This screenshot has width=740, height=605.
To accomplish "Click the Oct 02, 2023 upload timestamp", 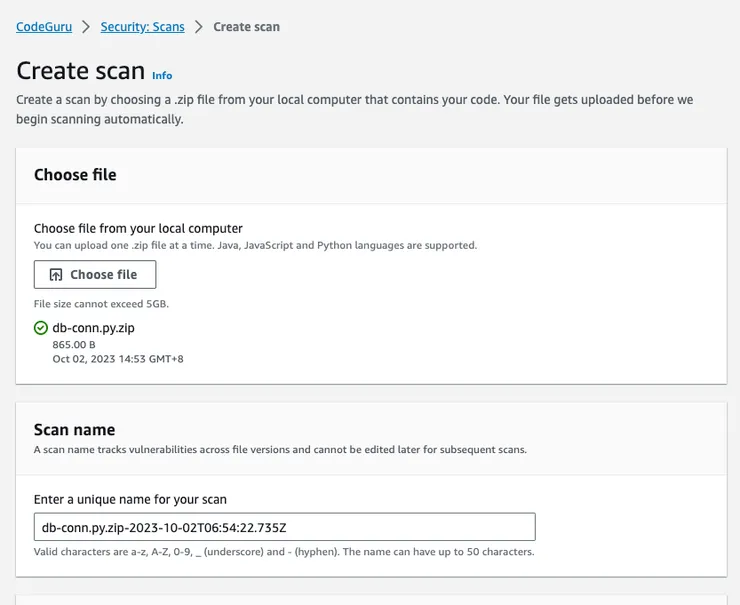I will point(118,358).
